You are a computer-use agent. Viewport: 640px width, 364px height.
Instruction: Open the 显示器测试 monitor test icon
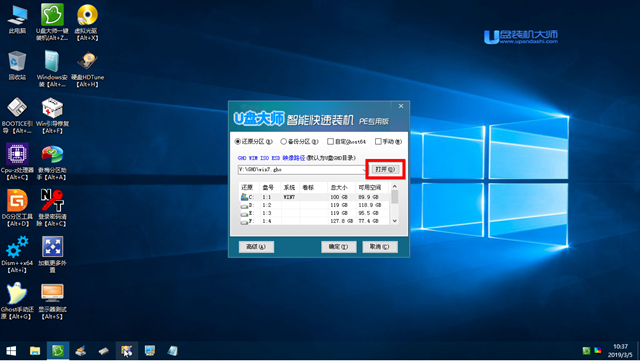pos(52,301)
